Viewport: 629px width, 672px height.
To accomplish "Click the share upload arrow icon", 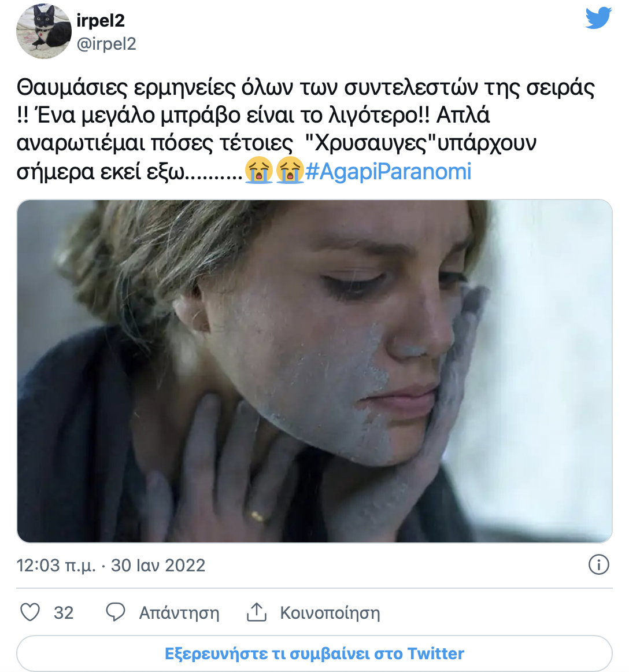I will click(x=257, y=612).
